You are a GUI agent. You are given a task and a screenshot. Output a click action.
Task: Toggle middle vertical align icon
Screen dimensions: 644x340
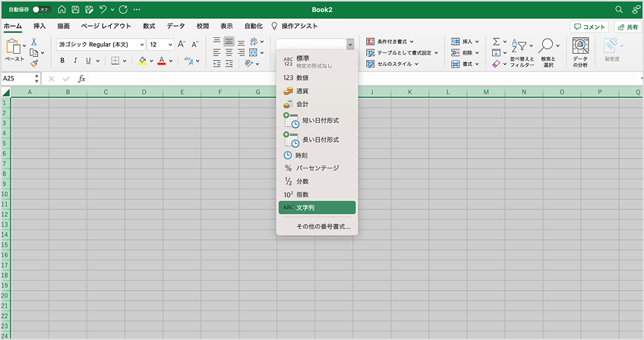[229, 42]
